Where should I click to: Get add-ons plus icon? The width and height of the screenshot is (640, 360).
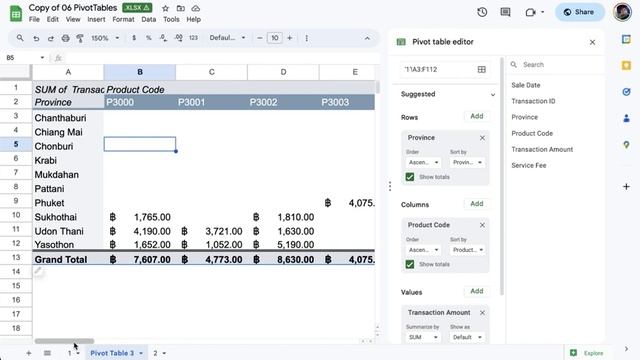[x=626, y=187]
